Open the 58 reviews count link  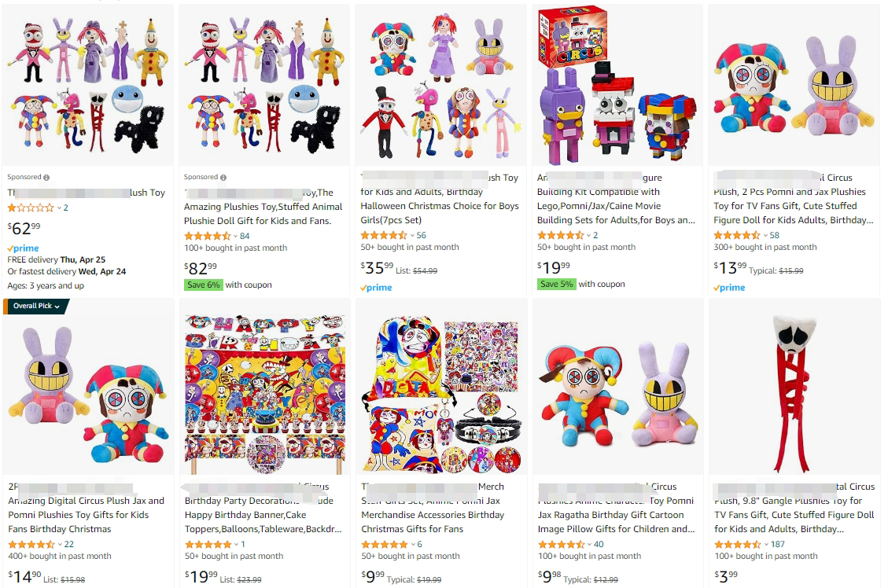coord(775,235)
